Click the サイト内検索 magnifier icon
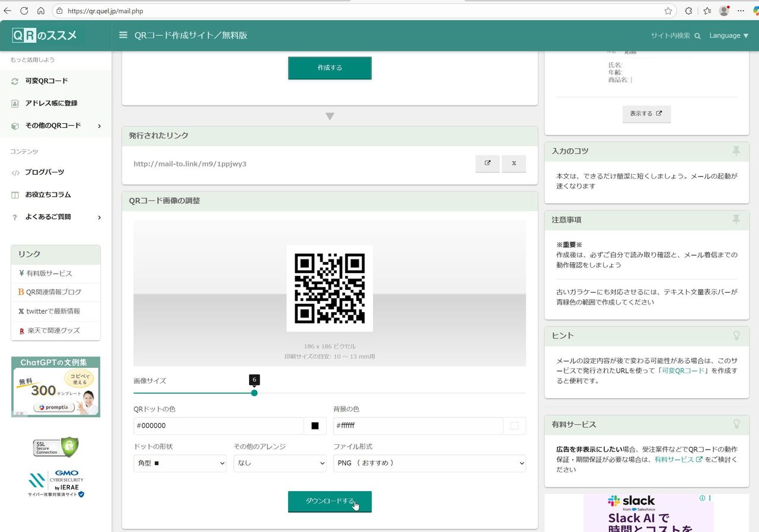The width and height of the screenshot is (759, 532). coord(697,36)
